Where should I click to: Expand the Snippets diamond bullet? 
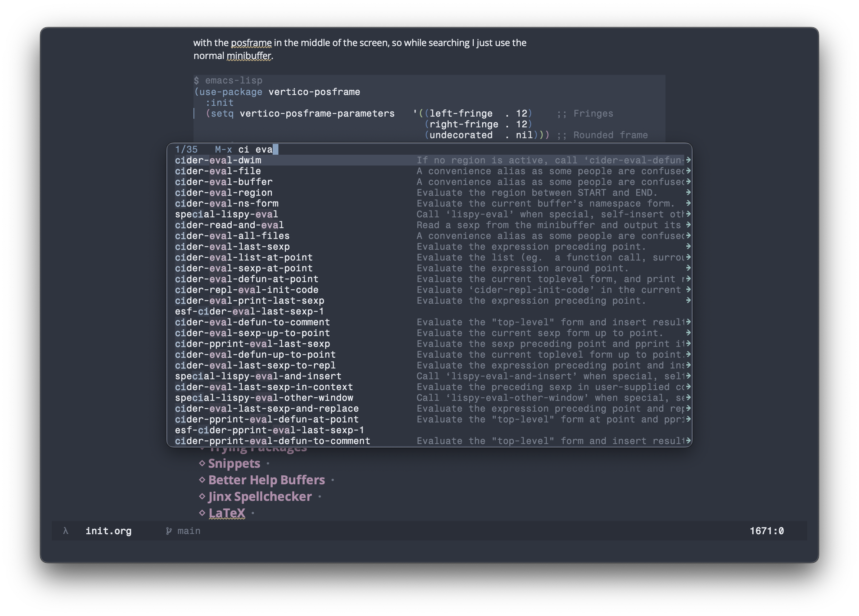pyautogui.click(x=202, y=463)
